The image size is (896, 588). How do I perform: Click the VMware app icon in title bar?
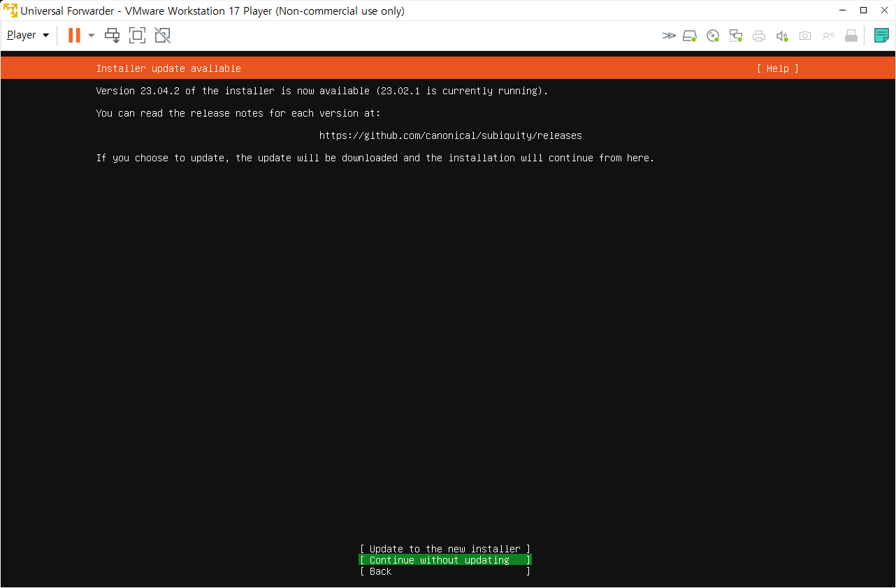pyautogui.click(x=10, y=10)
